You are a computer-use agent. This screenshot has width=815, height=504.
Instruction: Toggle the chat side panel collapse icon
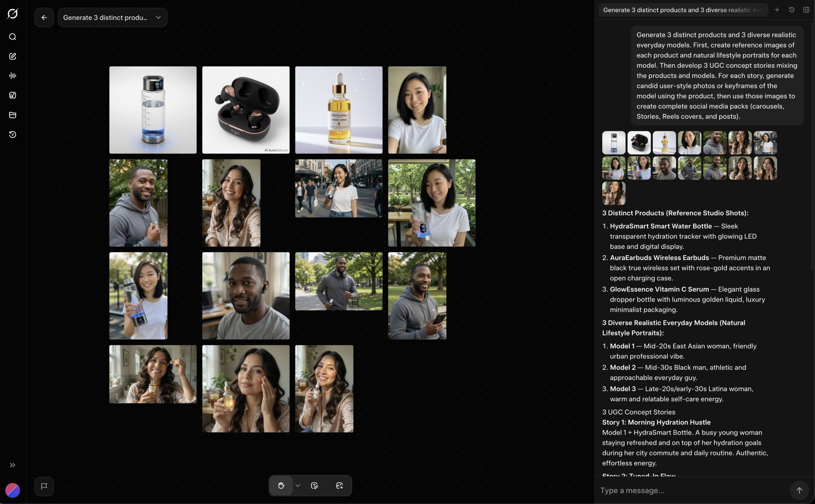click(x=806, y=10)
